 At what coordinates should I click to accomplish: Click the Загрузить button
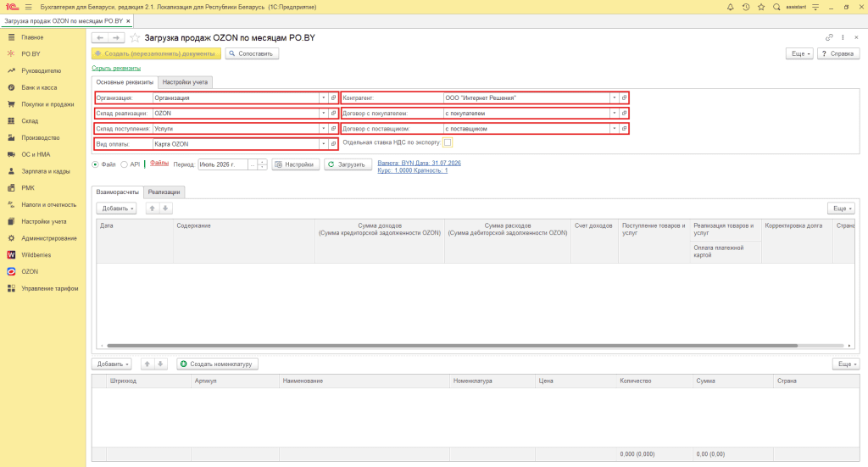(348, 164)
